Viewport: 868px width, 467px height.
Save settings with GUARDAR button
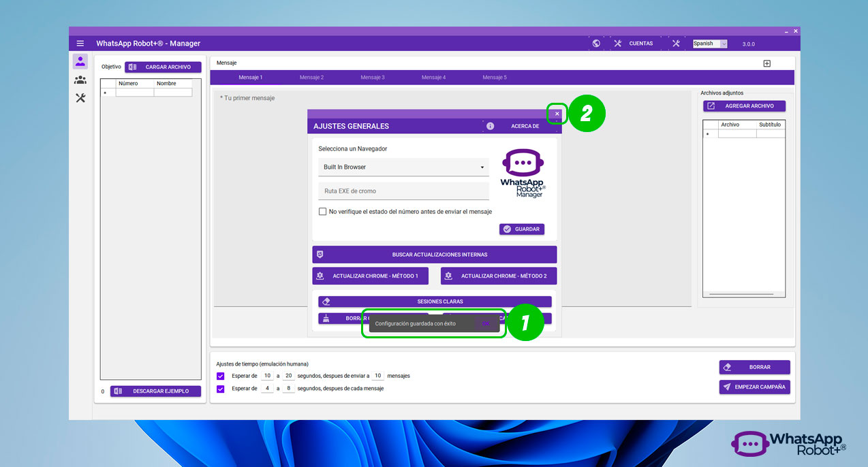click(x=522, y=229)
